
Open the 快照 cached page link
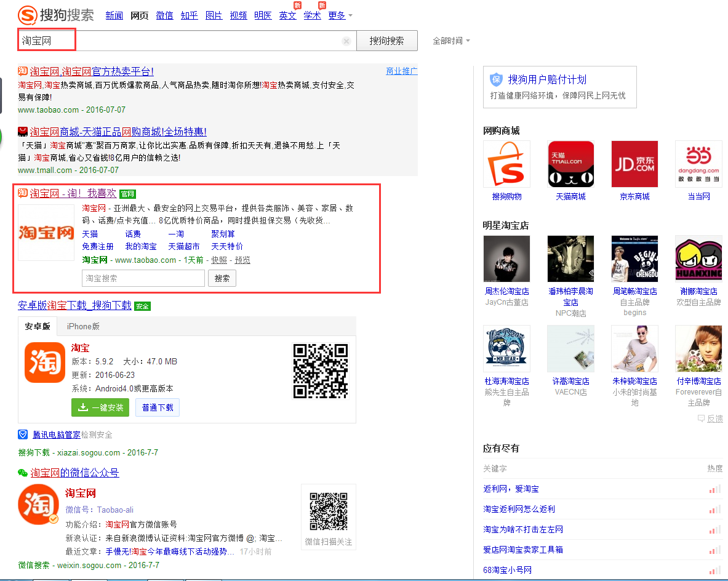[x=219, y=260]
